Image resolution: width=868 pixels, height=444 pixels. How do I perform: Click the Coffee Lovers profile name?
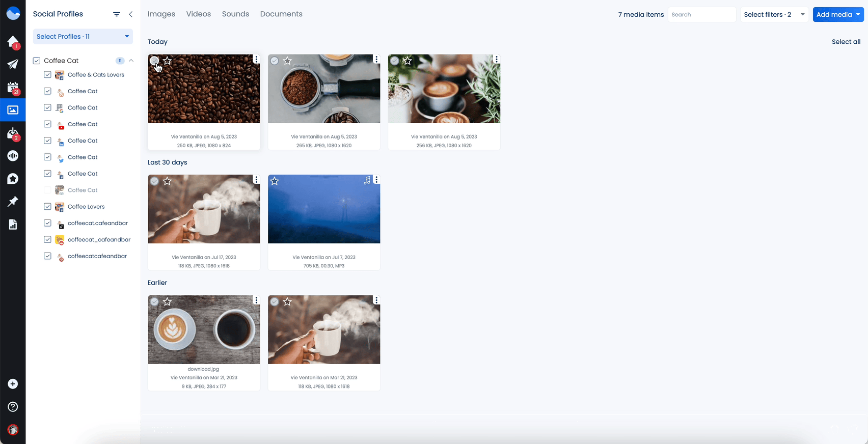click(x=86, y=206)
